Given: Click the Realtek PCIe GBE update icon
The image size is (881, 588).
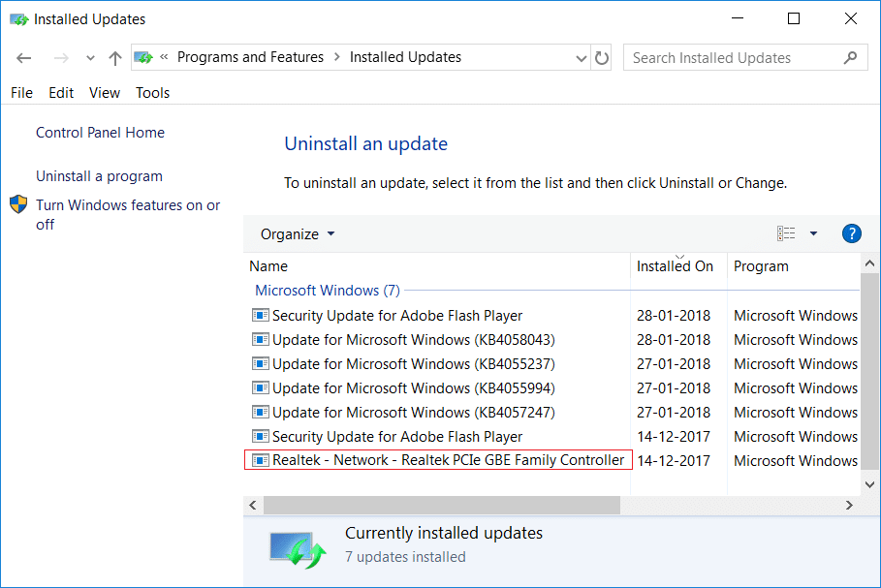Looking at the screenshot, I should [260, 460].
